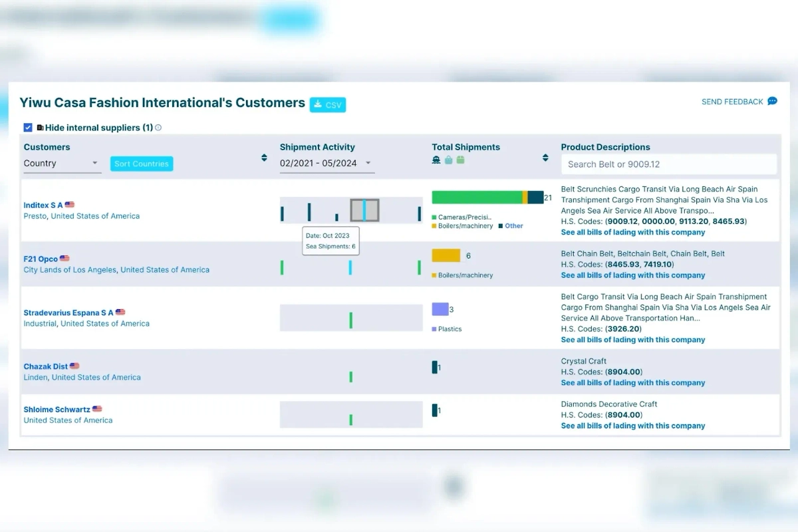
Task: See all bills of lading for Inditex
Action: [632, 232]
